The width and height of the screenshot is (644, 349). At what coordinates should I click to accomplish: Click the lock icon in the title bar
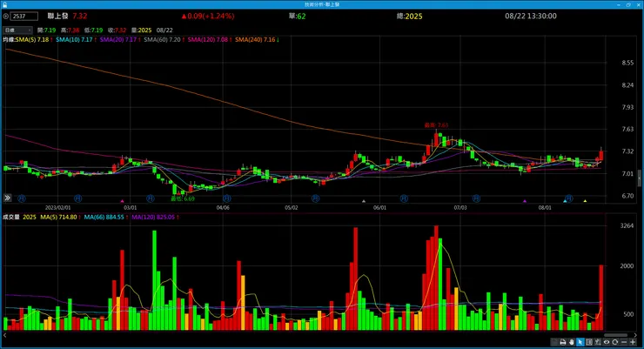pyautogui.click(x=4, y=4)
